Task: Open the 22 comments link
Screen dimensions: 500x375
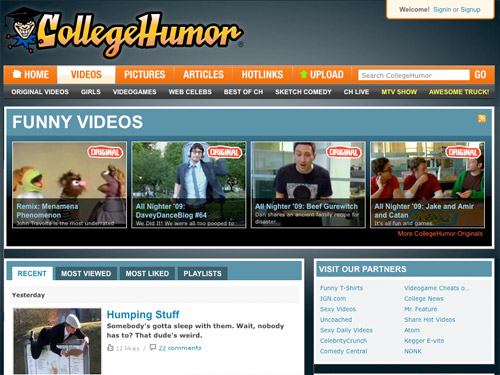Action: coord(180,348)
